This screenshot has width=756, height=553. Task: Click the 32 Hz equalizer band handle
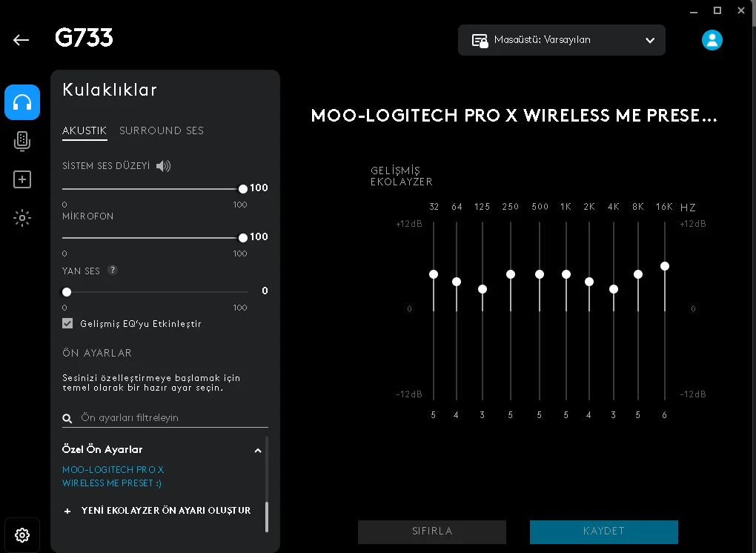click(x=434, y=274)
